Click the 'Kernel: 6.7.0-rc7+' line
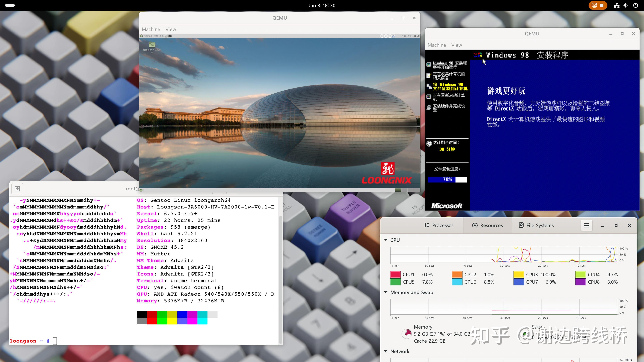The image size is (644, 362). coord(167,214)
